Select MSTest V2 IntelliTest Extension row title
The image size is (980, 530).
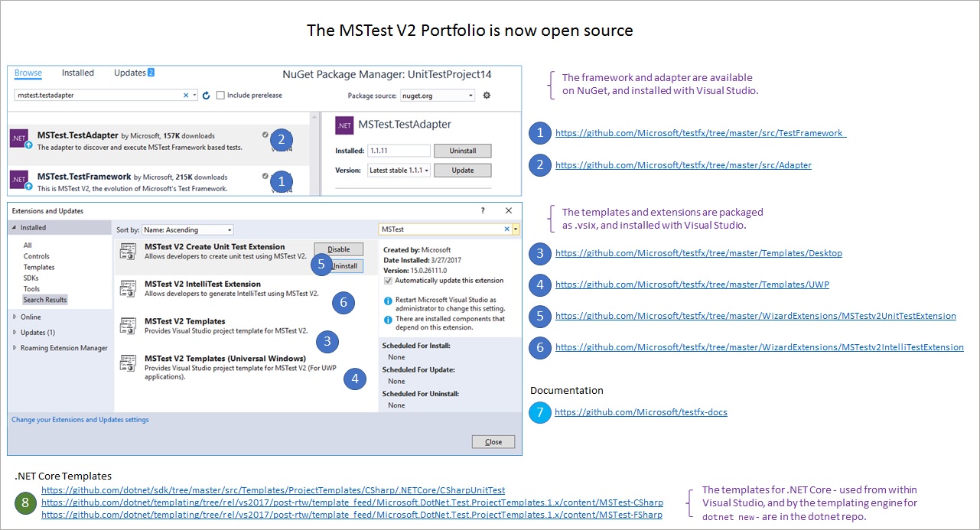click(203, 284)
